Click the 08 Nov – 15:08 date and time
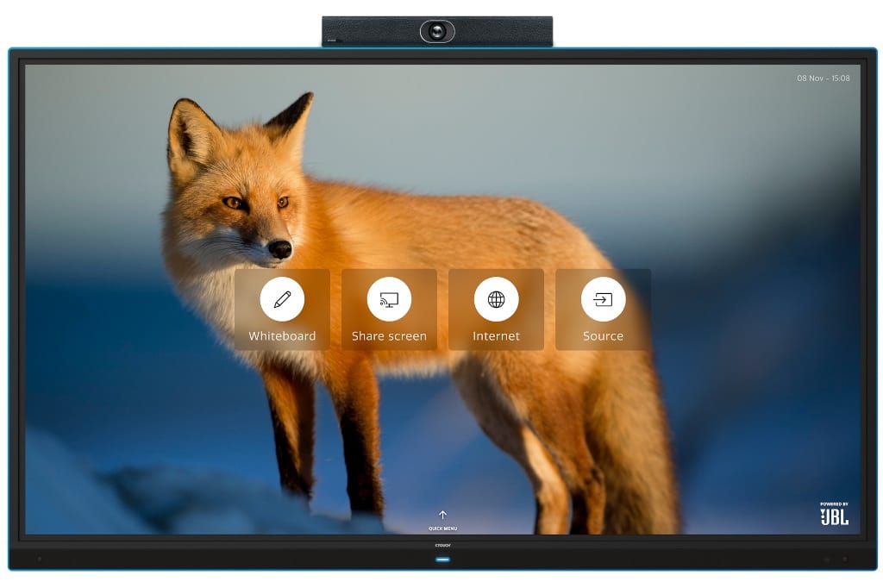883x588 pixels. coord(823,78)
